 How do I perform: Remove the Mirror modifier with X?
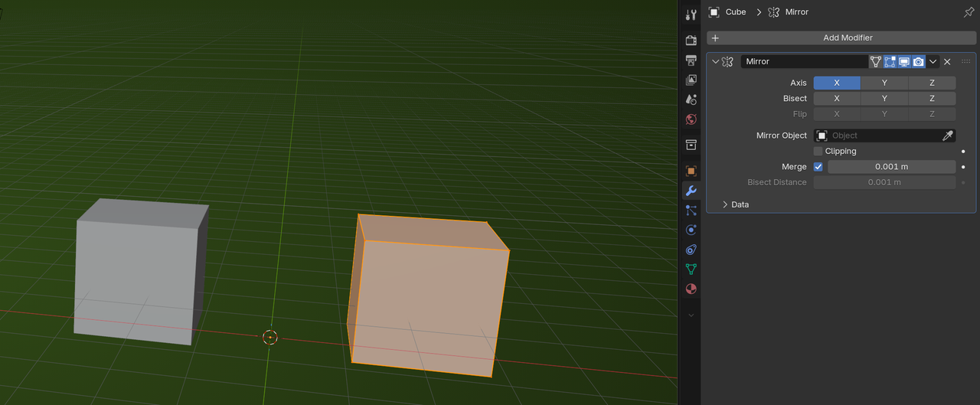pyautogui.click(x=947, y=61)
